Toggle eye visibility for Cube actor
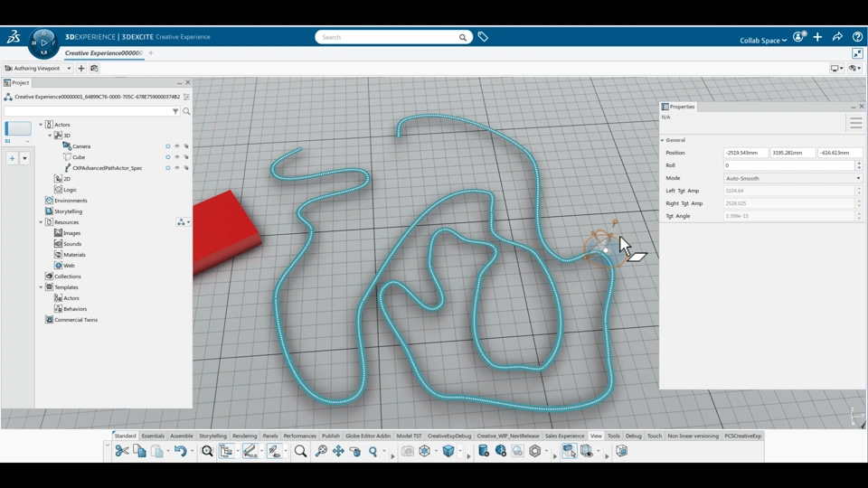 [x=177, y=156]
